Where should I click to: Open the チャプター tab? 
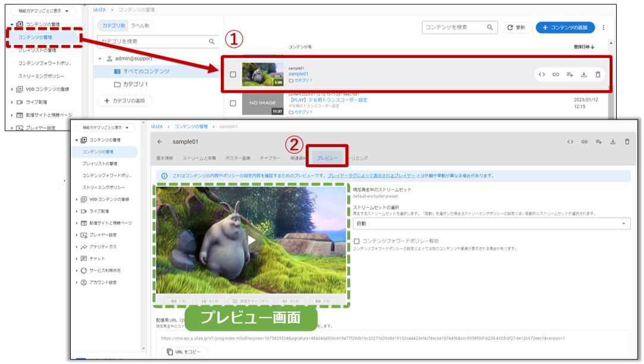point(270,158)
